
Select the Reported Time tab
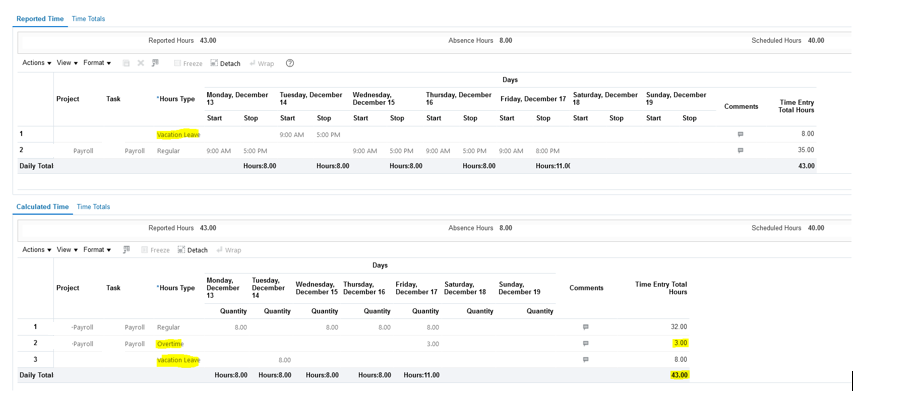[x=40, y=19]
